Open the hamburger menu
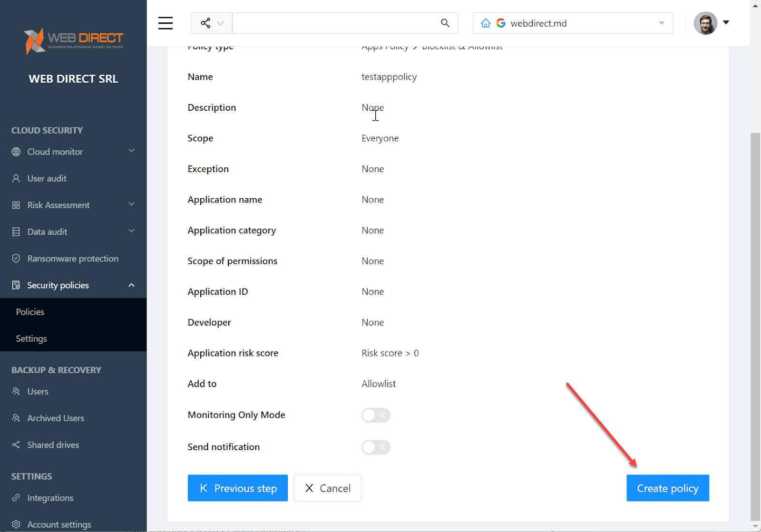The image size is (761, 532). tap(165, 22)
